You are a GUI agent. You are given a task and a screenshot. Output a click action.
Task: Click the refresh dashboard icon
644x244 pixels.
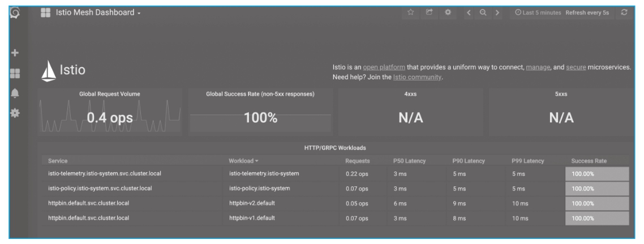click(625, 12)
